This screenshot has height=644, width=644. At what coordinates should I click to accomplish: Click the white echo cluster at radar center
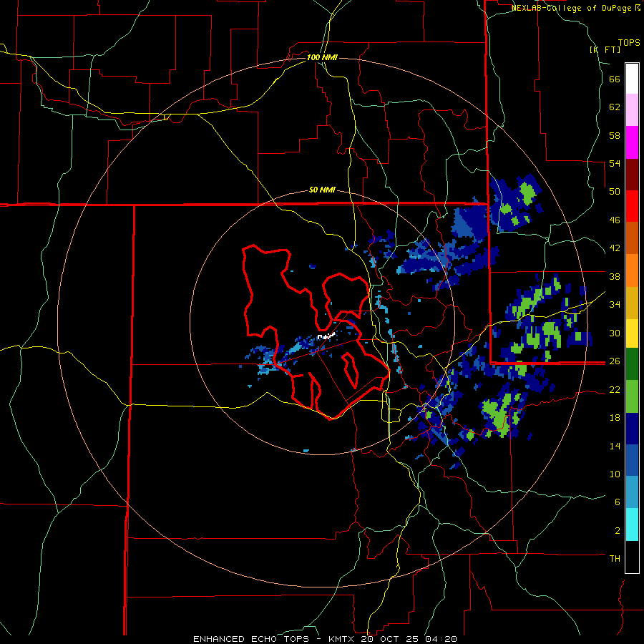(326, 336)
